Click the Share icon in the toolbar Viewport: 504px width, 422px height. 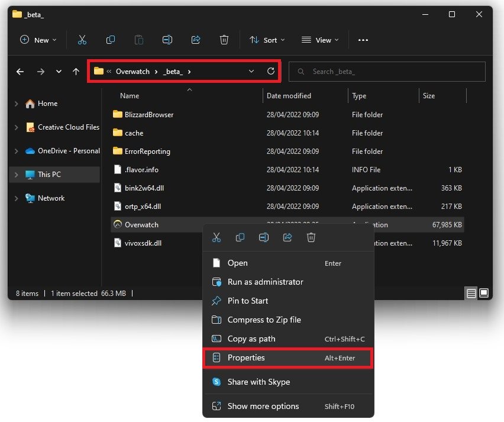click(196, 40)
